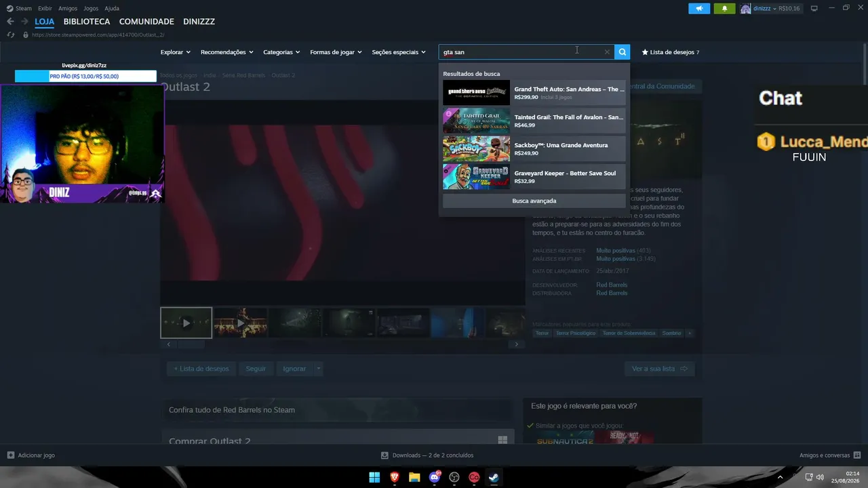Click the Ignorar button
Viewport: 868px width, 488px height.
click(294, 369)
